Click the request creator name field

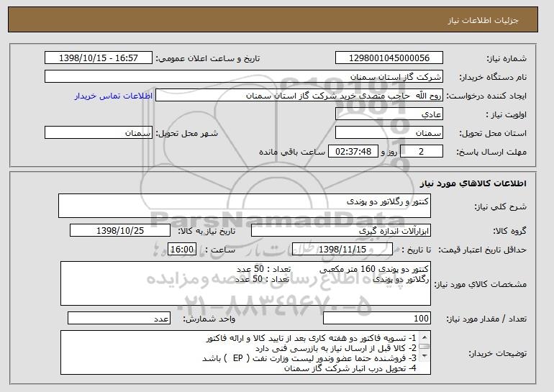(x=299, y=96)
